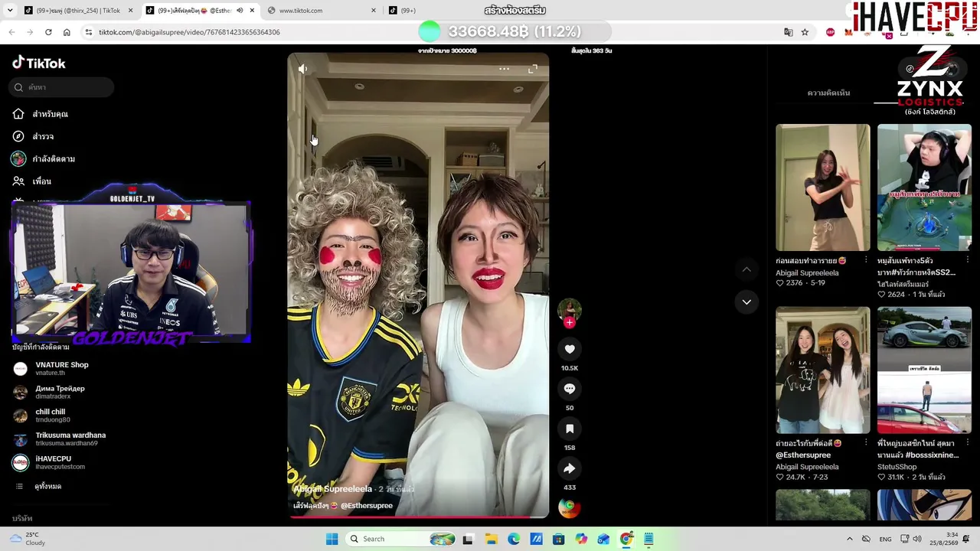Save the video with the bookmark icon
The width and height of the screenshot is (980, 551).
(x=570, y=429)
